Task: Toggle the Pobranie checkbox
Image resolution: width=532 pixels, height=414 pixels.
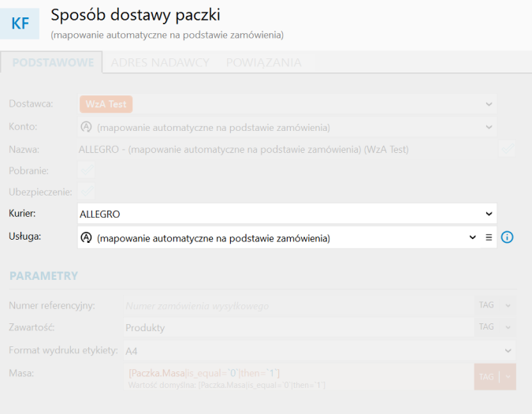Action: 86,170
